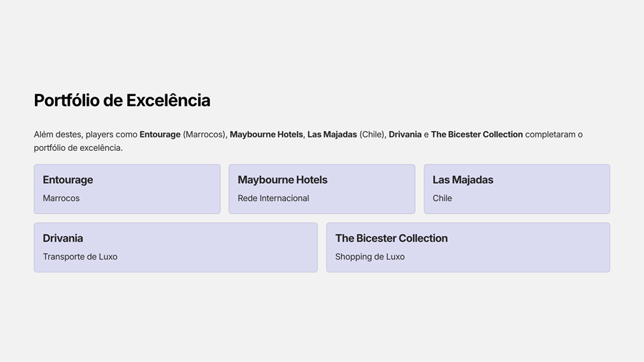This screenshot has height=362, width=644.
Task: Click bold "Maybourne Hotels" in the paragraph
Action: tap(266, 134)
